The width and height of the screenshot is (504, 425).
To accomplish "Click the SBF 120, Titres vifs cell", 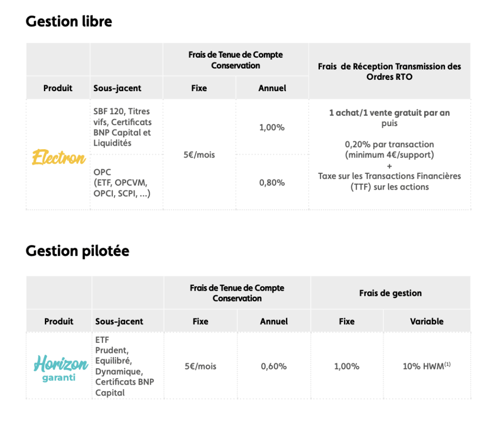I will tap(123, 127).
